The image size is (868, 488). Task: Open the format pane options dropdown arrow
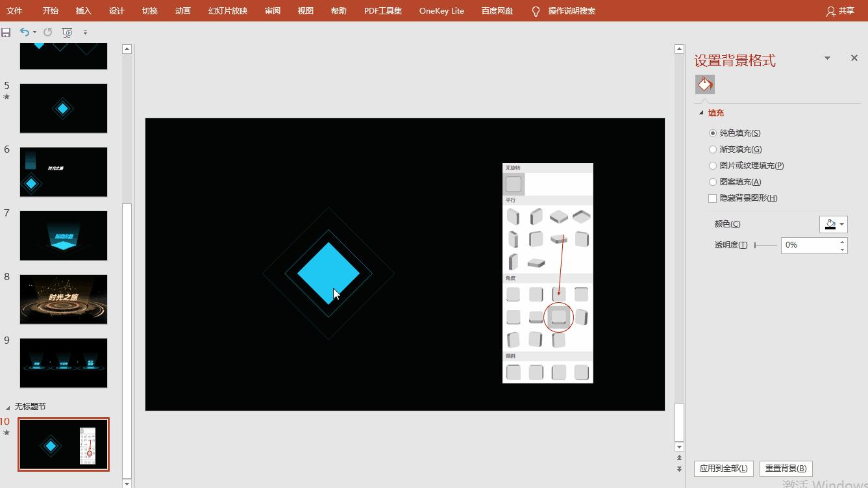(x=827, y=58)
